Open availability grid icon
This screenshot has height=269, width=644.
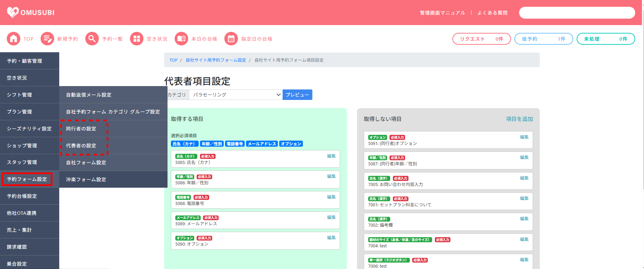click(137, 39)
